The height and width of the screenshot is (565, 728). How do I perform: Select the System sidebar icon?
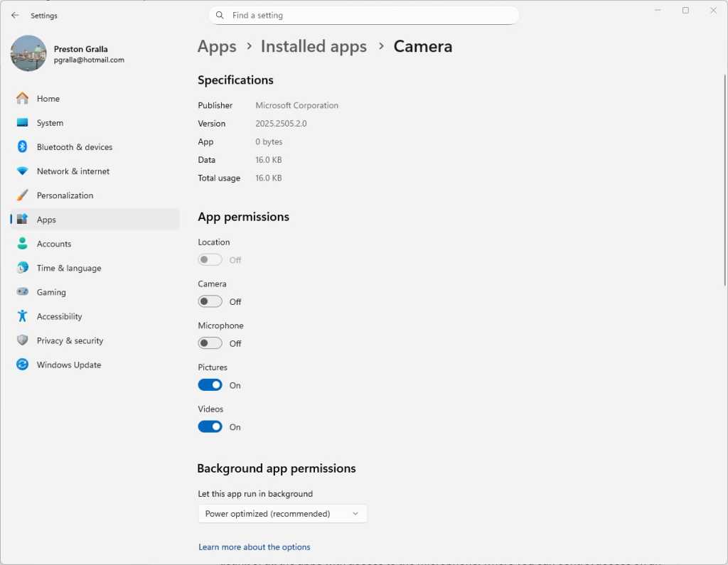tap(23, 122)
